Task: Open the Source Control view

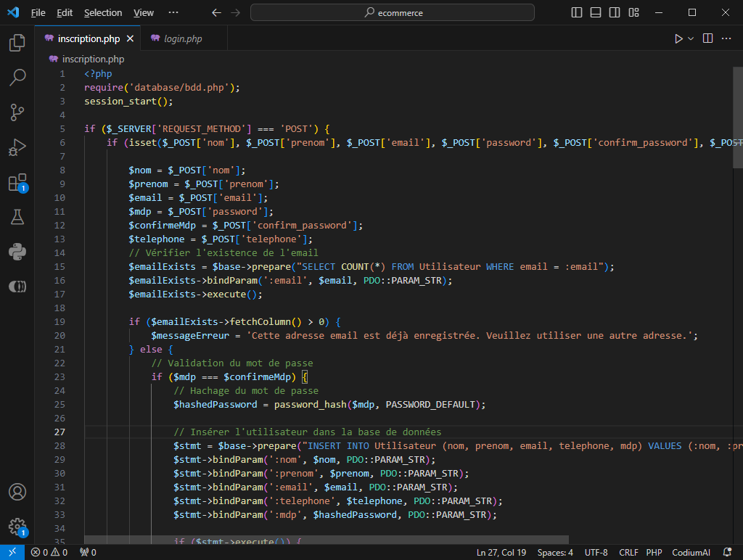Action: click(17, 112)
